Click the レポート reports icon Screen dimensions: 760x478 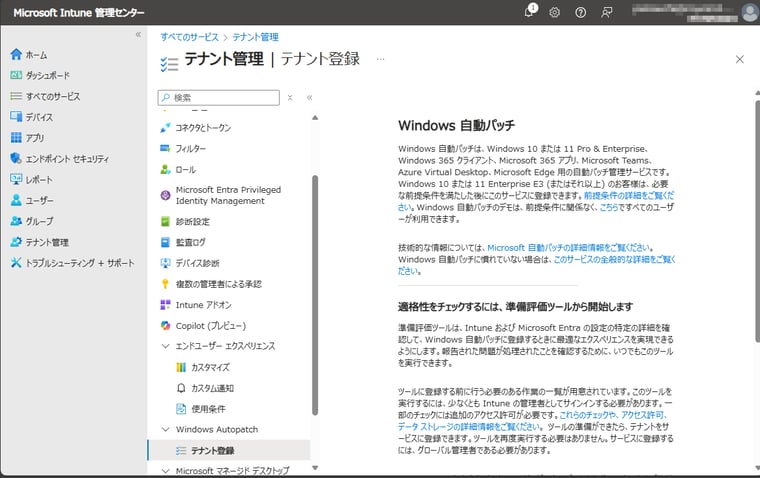pos(16,179)
